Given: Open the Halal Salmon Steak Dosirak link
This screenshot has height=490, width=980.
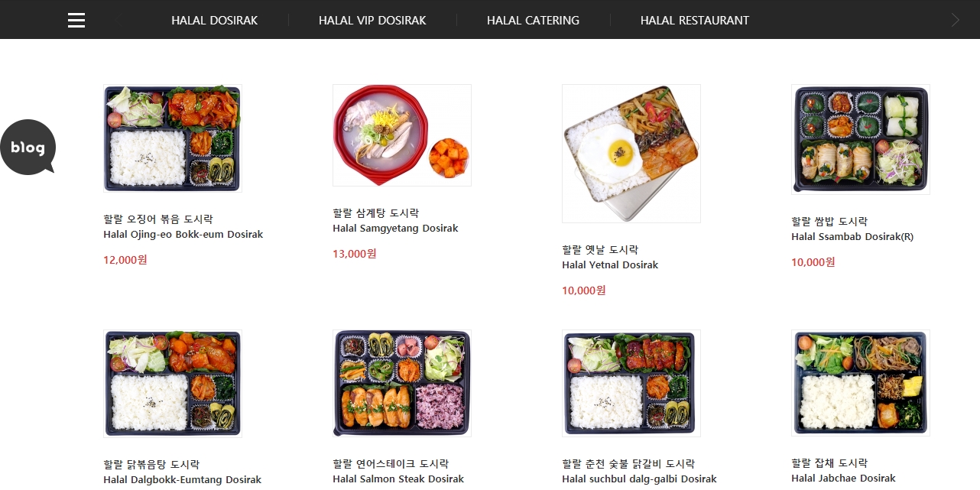Looking at the screenshot, I should coord(398,479).
